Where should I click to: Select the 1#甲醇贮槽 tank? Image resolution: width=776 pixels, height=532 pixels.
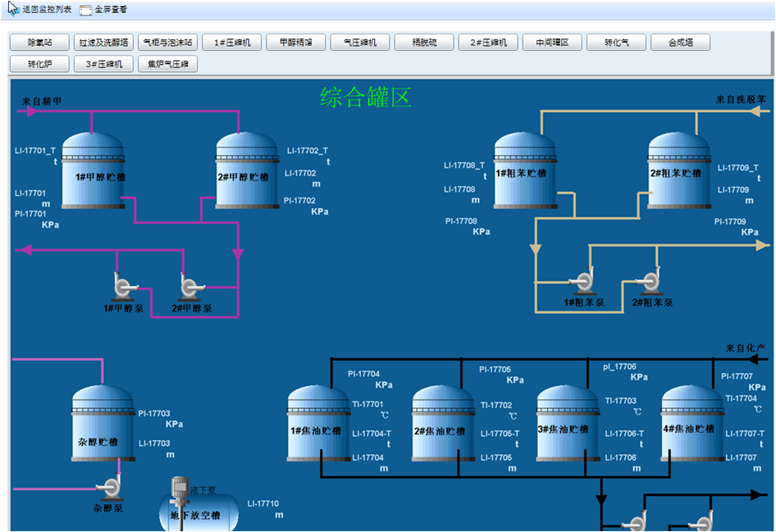[x=94, y=171]
